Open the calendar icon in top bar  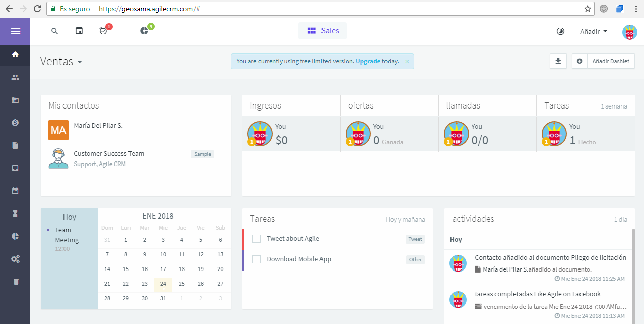coord(79,31)
